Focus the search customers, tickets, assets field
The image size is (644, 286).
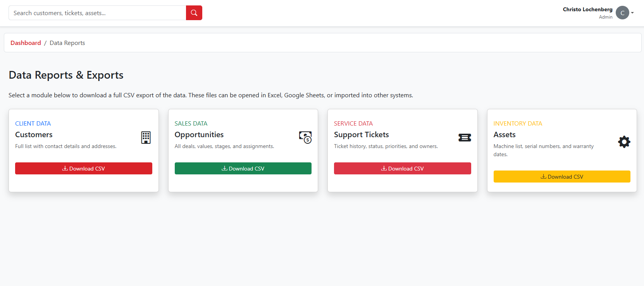tap(97, 13)
